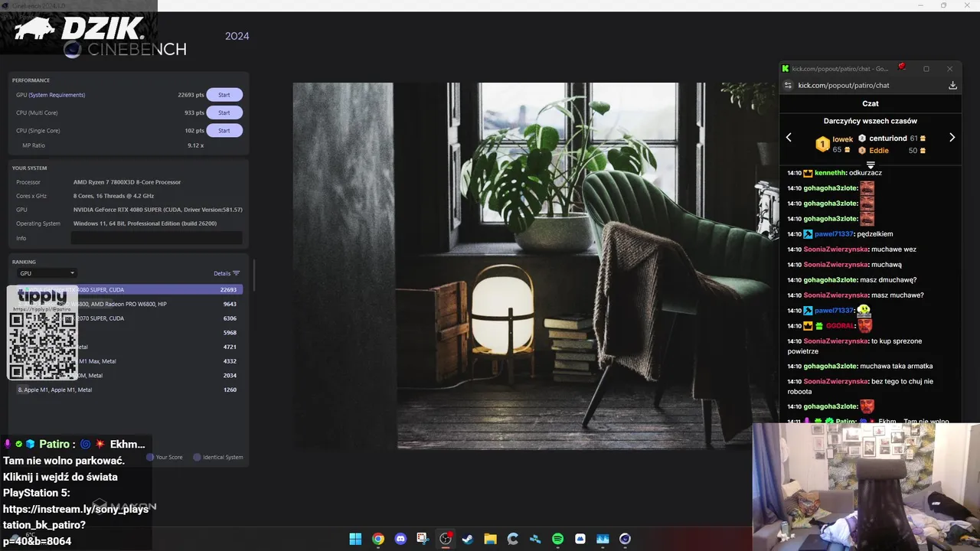Click the Info input field
Image resolution: width=980 pixels, height=551 pixels.
coord(156,238)
